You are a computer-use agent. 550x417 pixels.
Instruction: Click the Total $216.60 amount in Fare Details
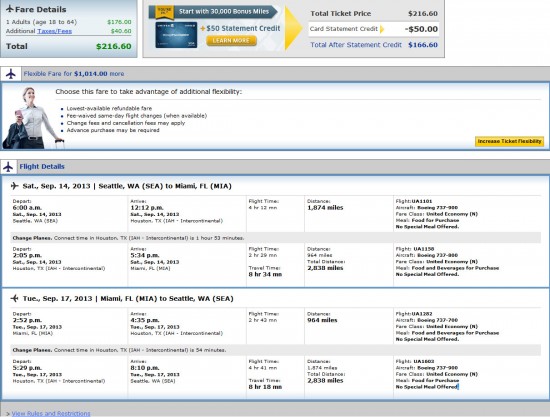coord(114,46)
